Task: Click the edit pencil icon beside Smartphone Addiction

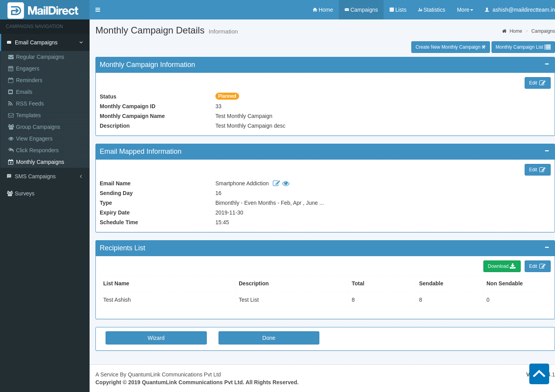Action: point(276,183)
